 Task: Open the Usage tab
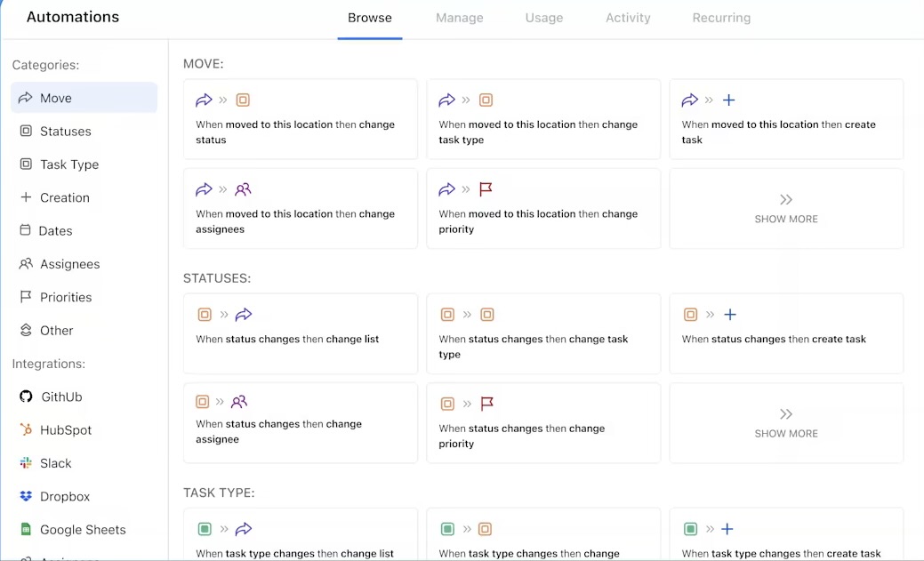coord(544,18)
